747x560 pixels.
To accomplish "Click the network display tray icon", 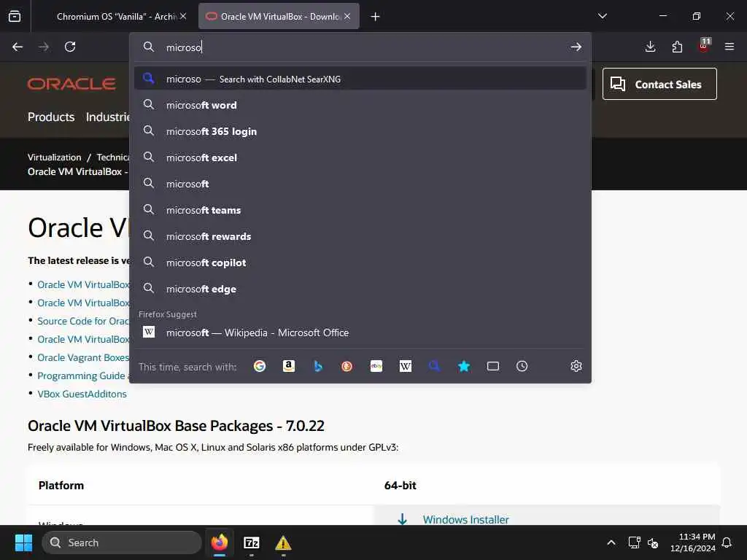I will coord(634,542).
